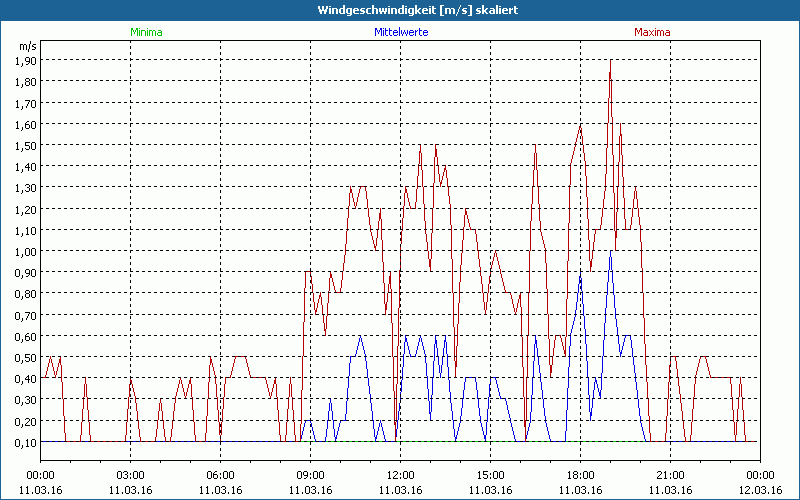
Task: Select the blue Mittelwerte legend label
Action: (x=400, y=32)
